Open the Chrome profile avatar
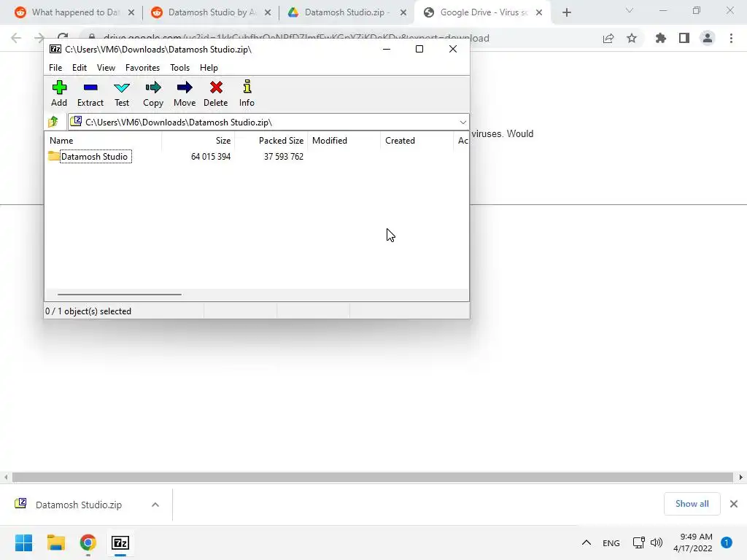The width and height of the screenshot is (747, 560). point(708,38)
